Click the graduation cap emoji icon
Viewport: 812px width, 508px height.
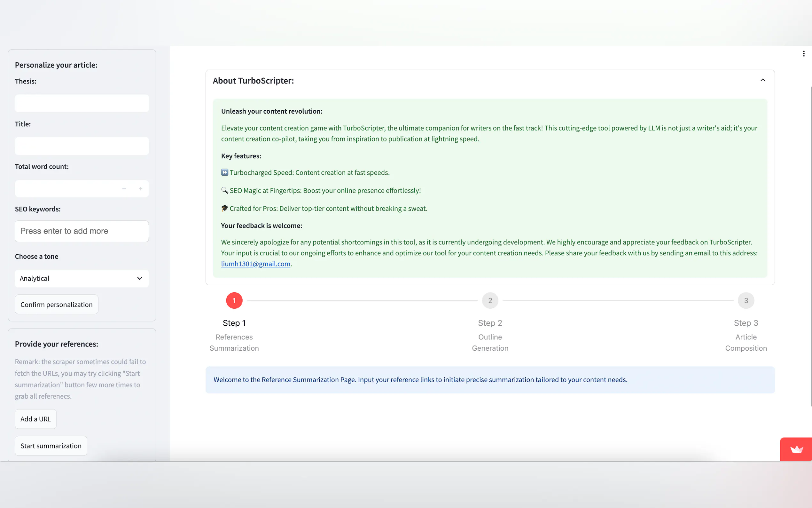[x=224, y=208]
